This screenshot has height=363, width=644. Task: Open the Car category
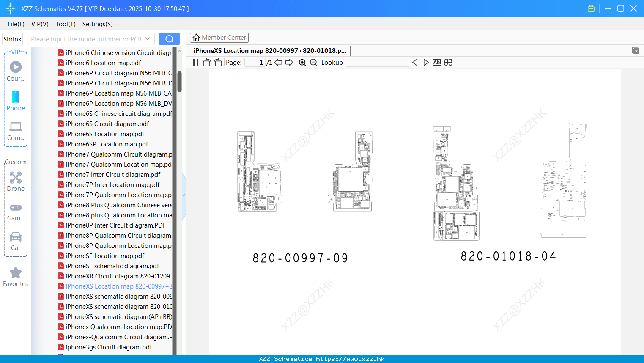pos(16,241)
